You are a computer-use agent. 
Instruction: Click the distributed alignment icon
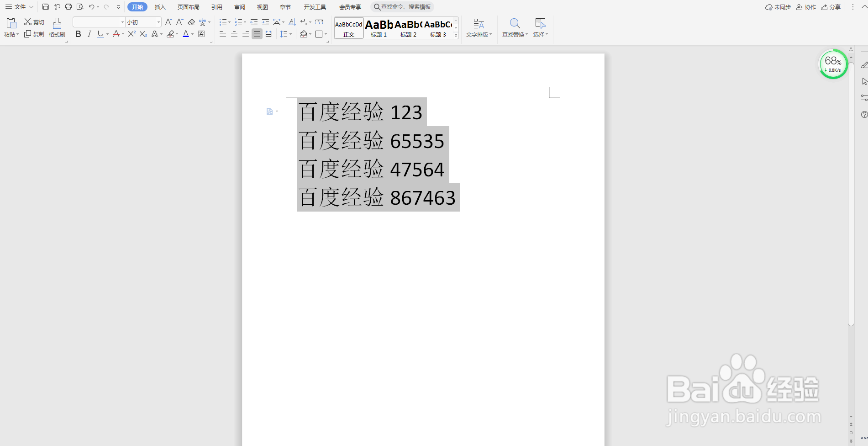268,34
